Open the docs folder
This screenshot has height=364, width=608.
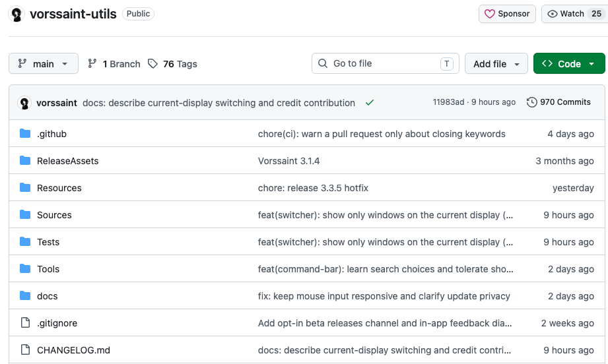48,296
